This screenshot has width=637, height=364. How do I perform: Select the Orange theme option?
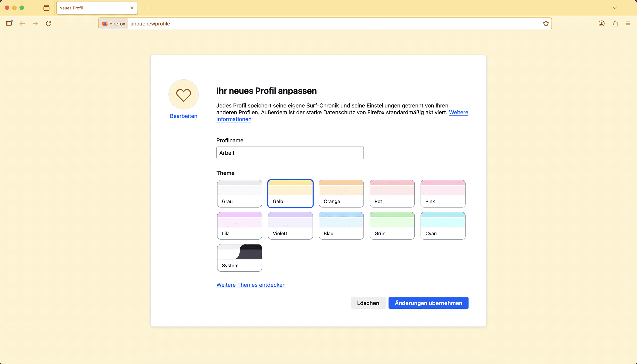[341, 194]
